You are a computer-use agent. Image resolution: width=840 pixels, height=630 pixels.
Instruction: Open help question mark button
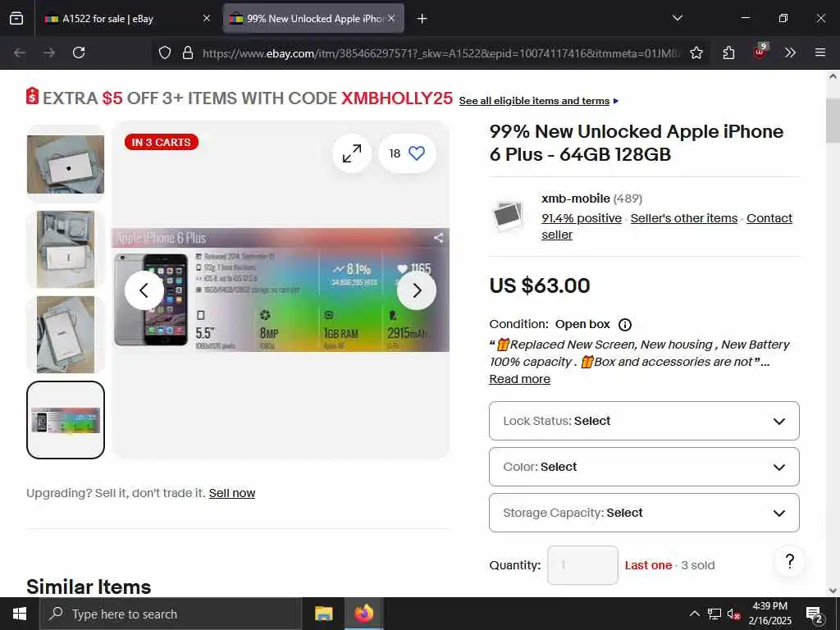pos(790,561)
